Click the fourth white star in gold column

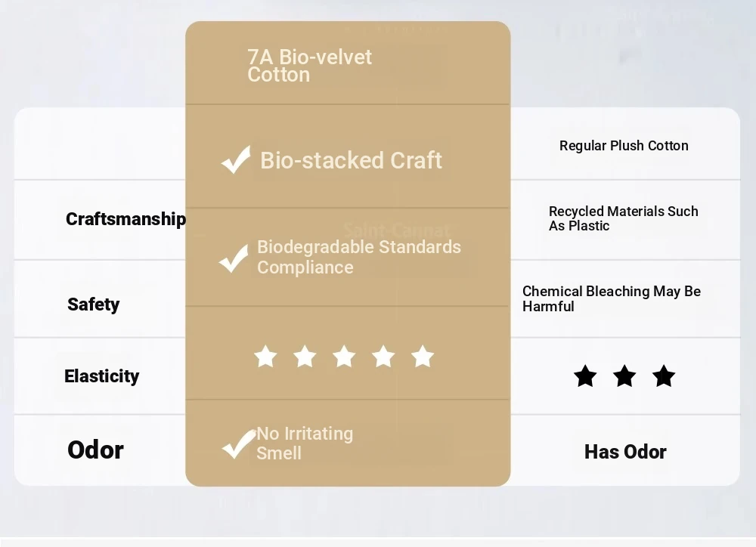coord(383,357)
